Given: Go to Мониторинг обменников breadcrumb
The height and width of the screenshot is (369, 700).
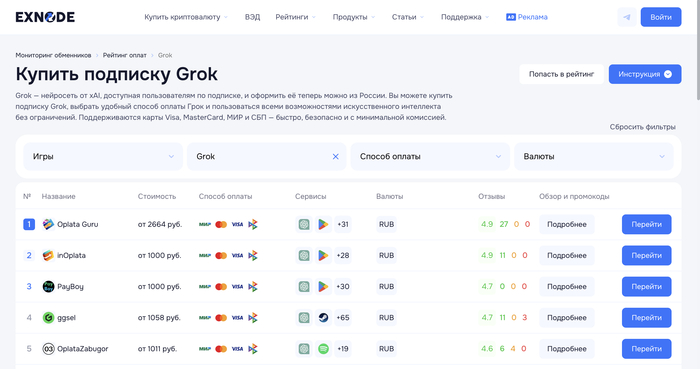Looking at the screenshot, I should (53, 55).
